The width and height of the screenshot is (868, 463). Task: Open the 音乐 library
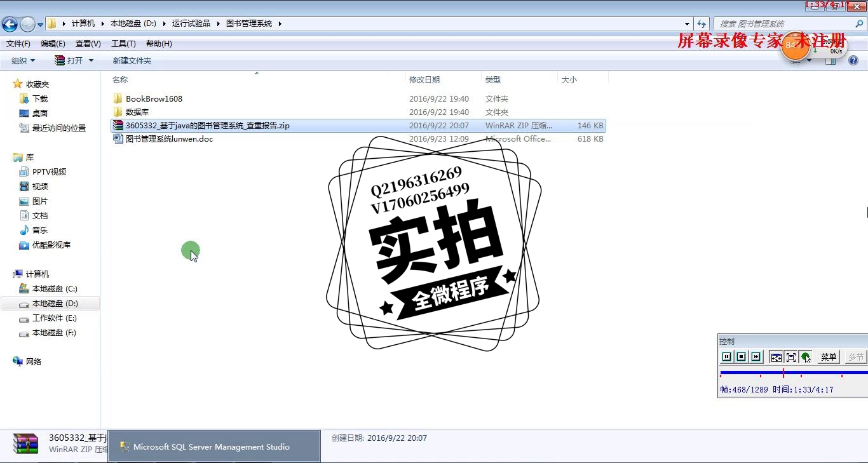(40, 230)
